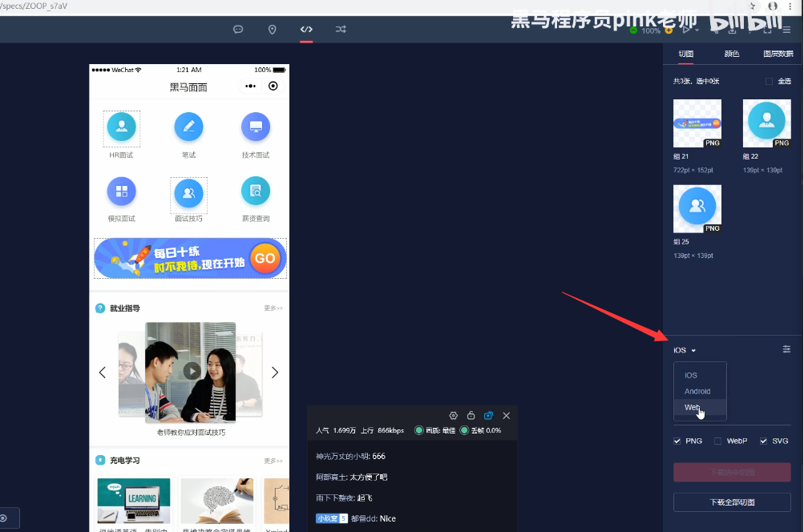Screen dimensions: 804x532
Task: Expand the play button dropdown arrow
Action: tap(697, 30)
